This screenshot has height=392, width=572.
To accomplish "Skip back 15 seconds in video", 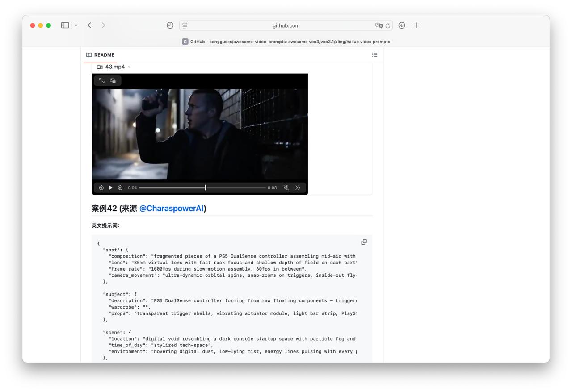I will click(x=101, y=188).
